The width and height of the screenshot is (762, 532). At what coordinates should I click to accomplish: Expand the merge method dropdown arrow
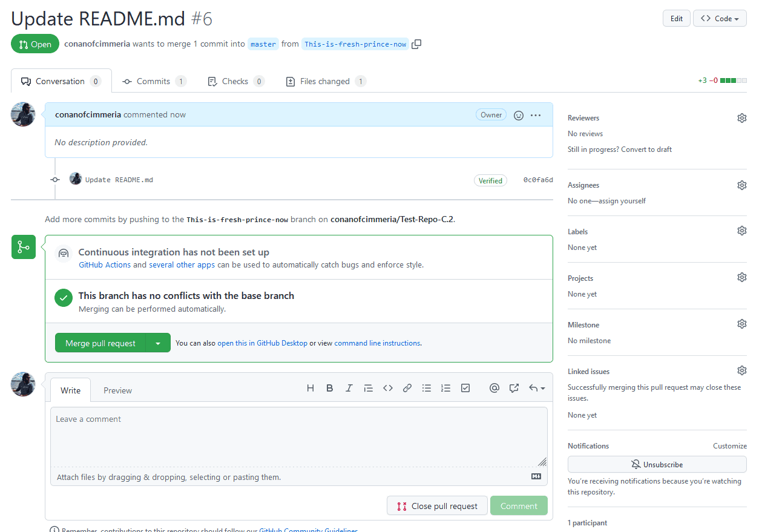(158, 343)
